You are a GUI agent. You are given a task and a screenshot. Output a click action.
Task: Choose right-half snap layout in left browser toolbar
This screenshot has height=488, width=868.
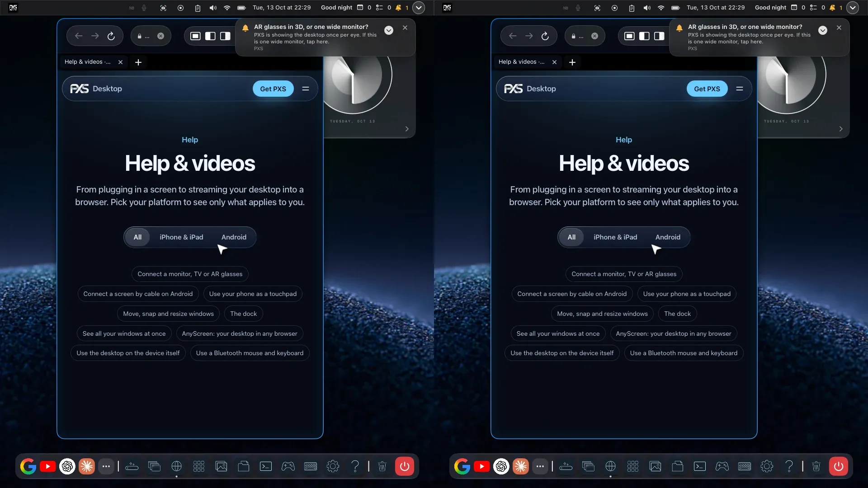[225, 36]
